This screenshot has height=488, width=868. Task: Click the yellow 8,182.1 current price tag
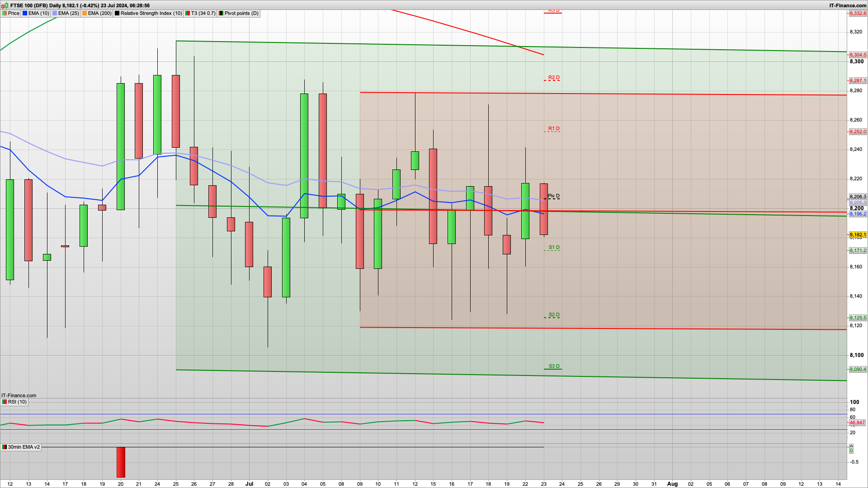click(x=858, y=235)
